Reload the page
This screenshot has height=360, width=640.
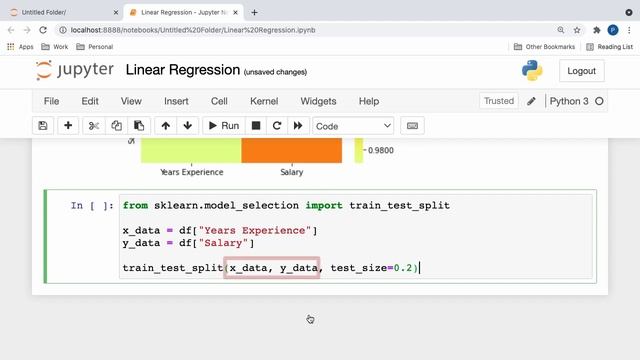[43, 30]
